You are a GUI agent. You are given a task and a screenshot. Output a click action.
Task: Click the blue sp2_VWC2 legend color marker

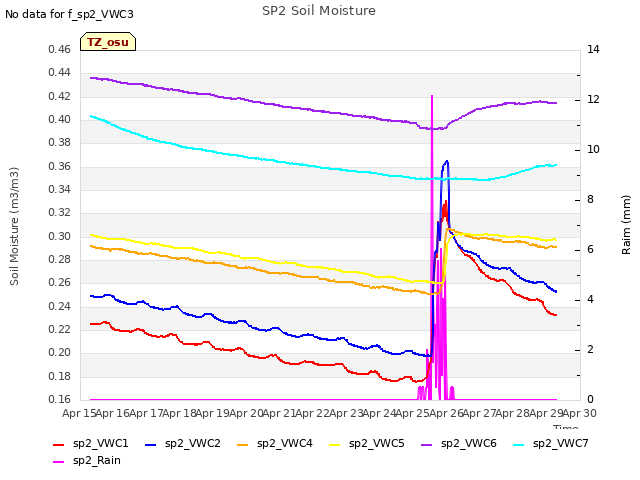151,444
